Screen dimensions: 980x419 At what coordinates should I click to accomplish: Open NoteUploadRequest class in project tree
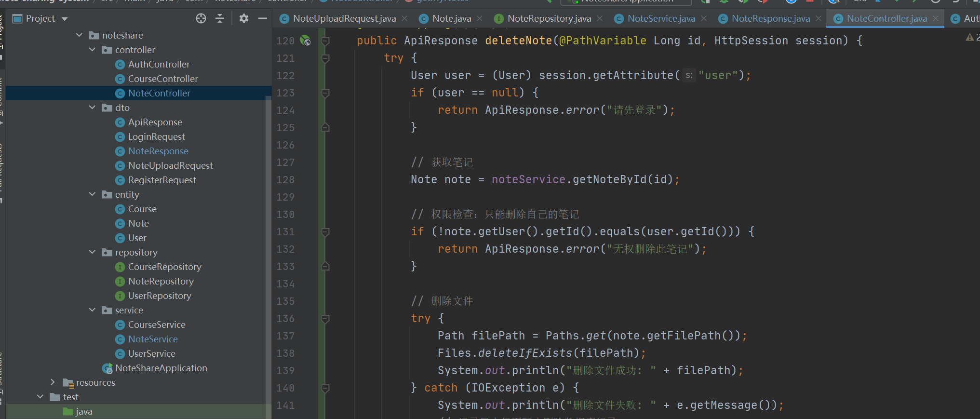point(170,165)
